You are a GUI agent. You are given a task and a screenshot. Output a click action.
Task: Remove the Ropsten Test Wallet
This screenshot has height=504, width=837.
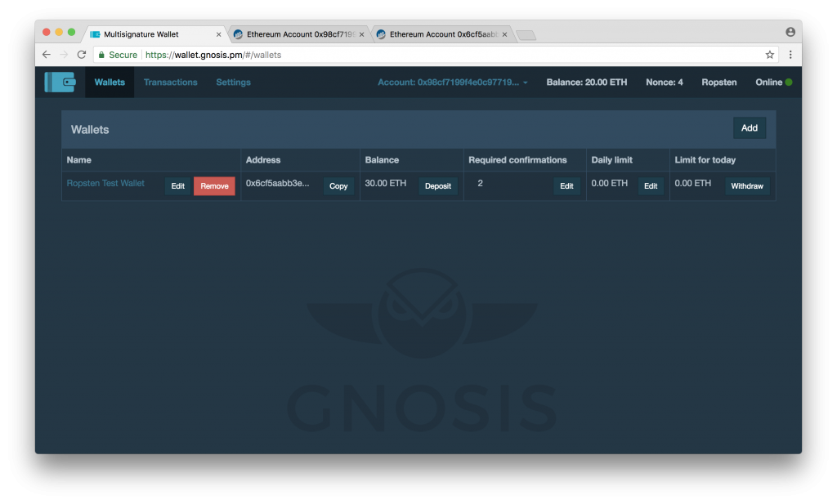tap(214, 186)
